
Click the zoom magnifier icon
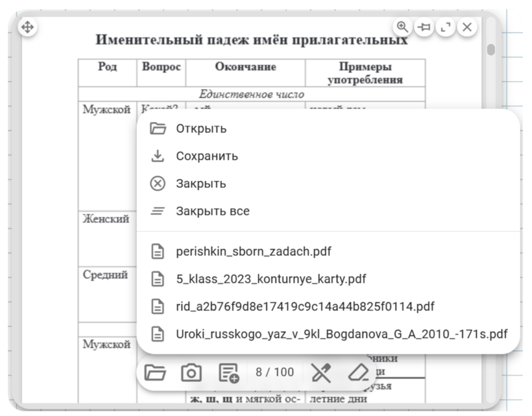pos(402,26)
